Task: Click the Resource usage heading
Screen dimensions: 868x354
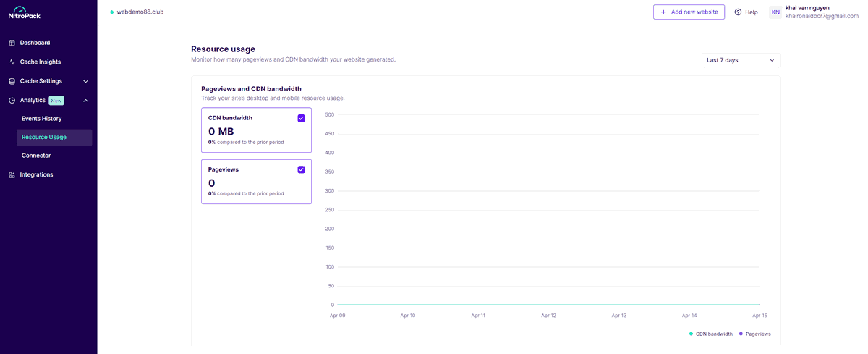Action: coord(223,49)
